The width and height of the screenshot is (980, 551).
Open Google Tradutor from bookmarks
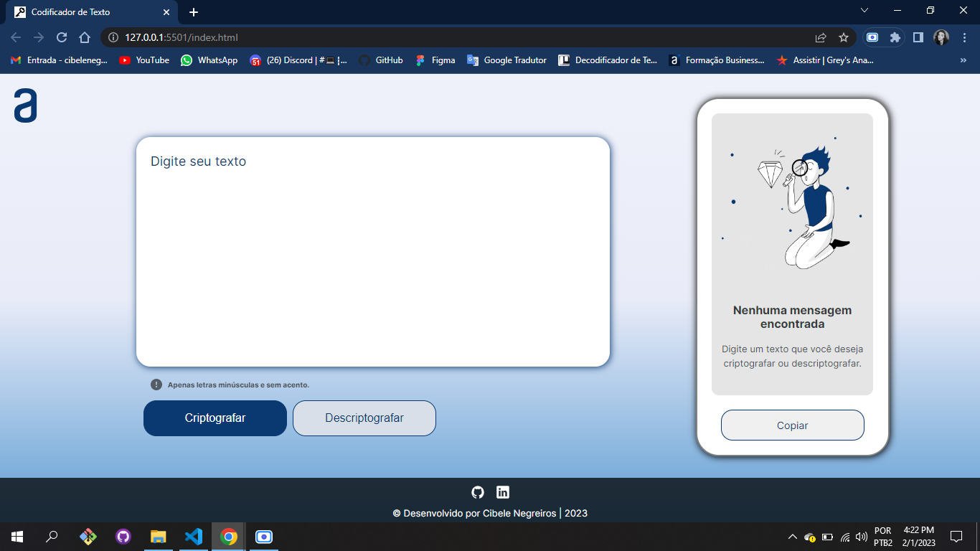[473, 60]
